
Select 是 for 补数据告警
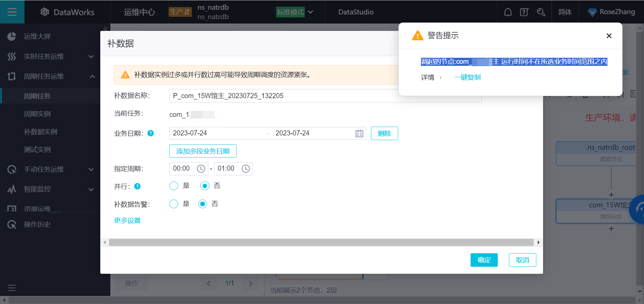[x=174, y=204]
